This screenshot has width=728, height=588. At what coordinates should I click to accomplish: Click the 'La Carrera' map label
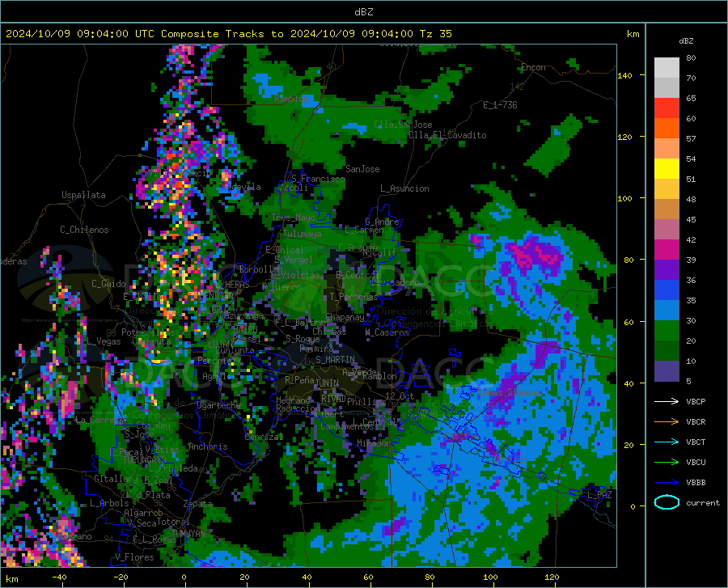coord(99,420)
